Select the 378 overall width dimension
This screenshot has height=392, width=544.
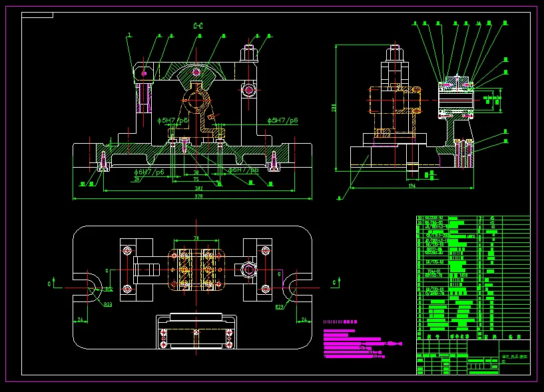[198, 196]
